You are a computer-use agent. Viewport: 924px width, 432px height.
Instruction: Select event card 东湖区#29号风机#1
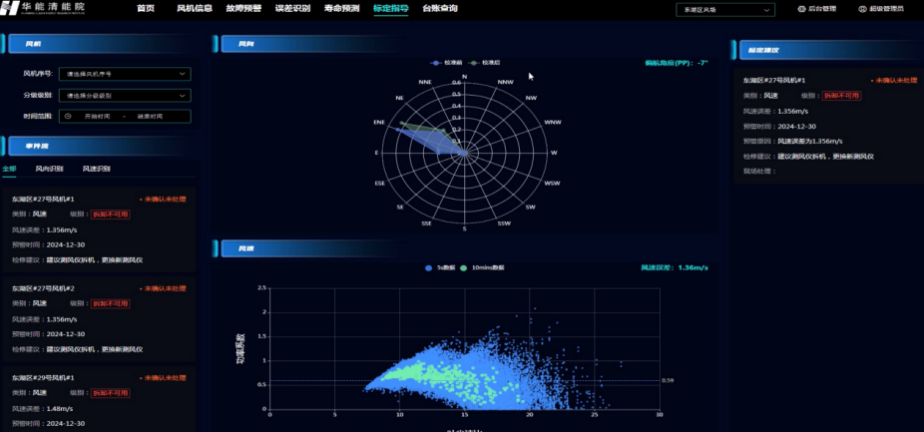click(98, 399)
